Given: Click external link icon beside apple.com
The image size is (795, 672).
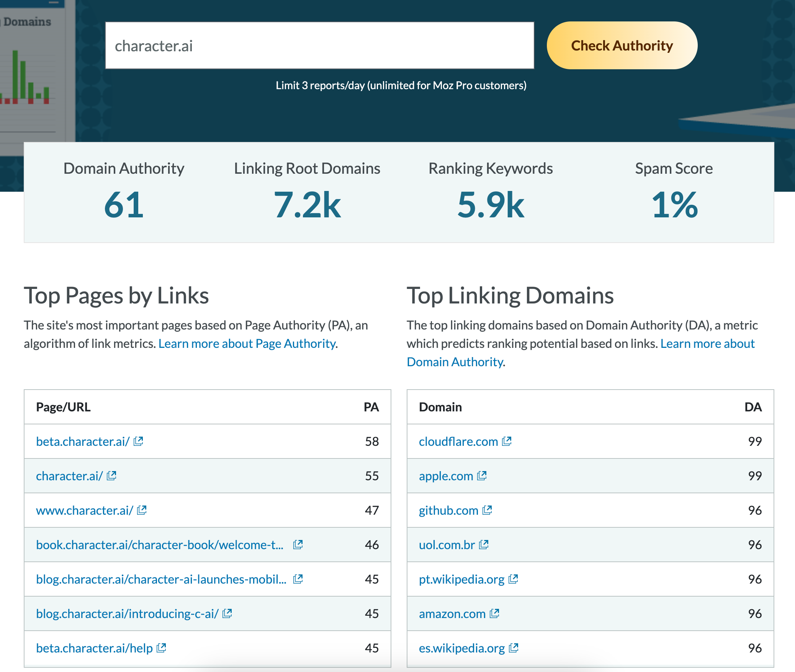Looking at the screenshot, I should pos(482,476).
